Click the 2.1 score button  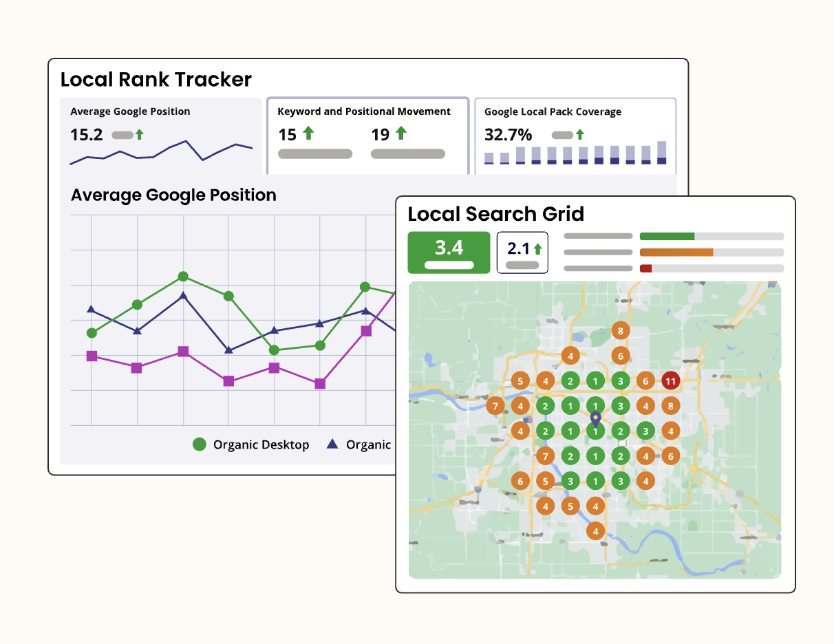point(521,252)
